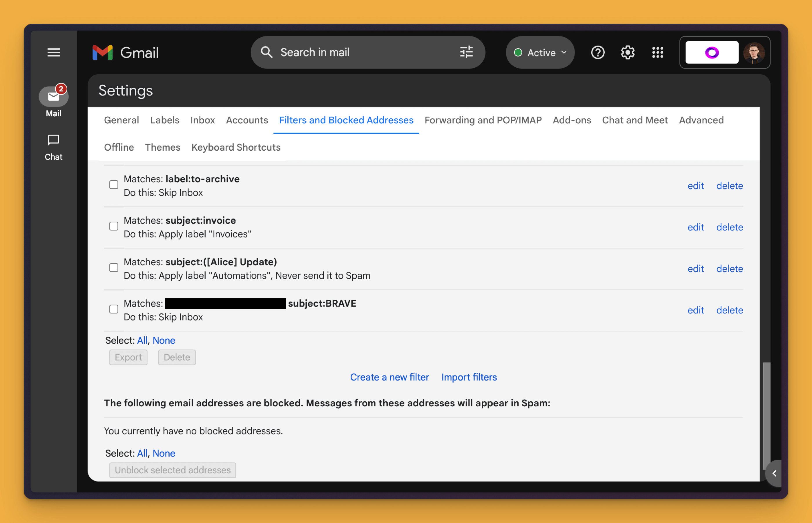Image resolution: width=812 pixels, height=523 pixels.
Task: Open Settings gear icon
Action: coord(627,53)
